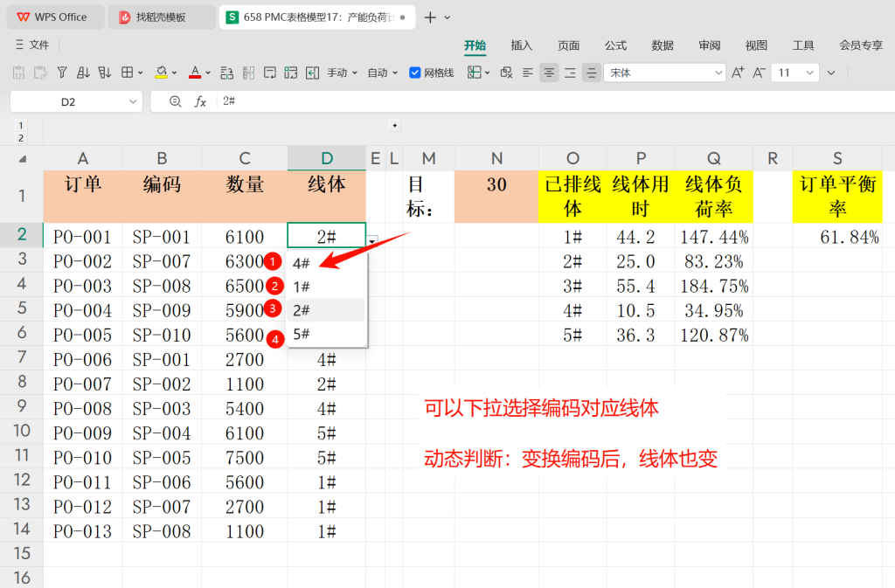Click the borders grid icon

click(127, 73)
